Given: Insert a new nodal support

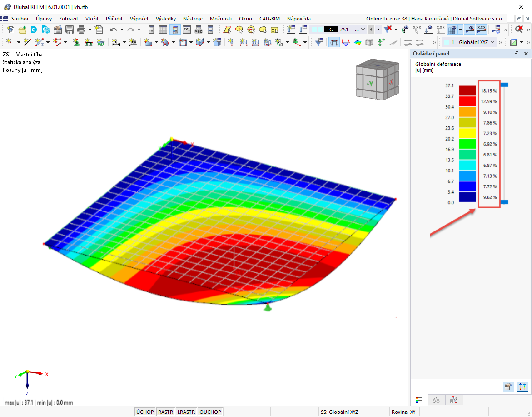Looking at the screenshot, I should [x=77, y=42].
